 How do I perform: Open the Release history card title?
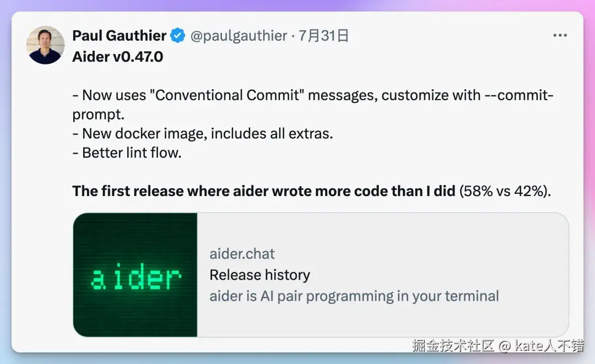pyautogui.click(x=260, y=275)
